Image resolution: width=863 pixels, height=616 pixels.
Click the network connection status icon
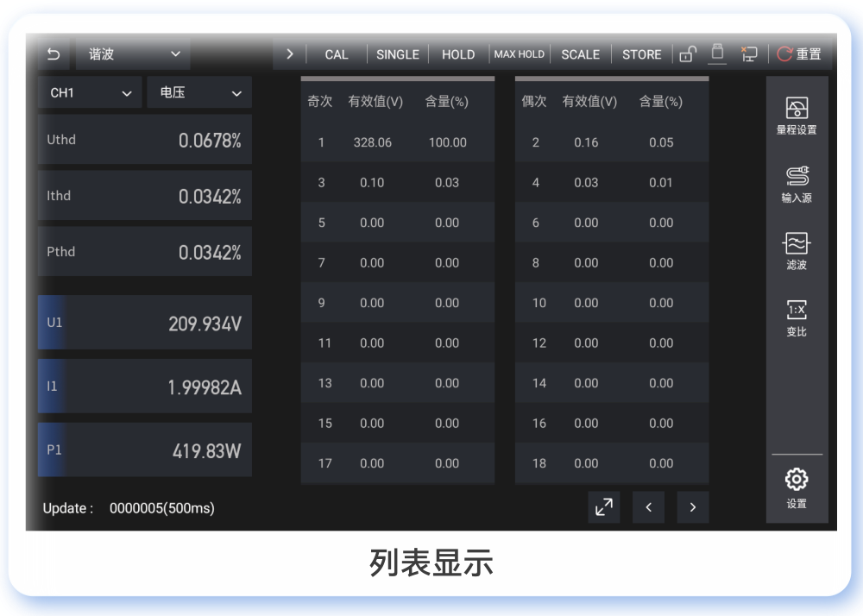pyautogui.click(x=749, y=53)
